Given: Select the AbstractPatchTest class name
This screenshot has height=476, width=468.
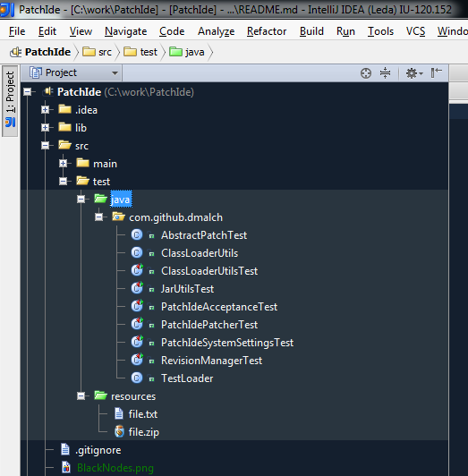Looking at the screenshot, I should point(204,235).
